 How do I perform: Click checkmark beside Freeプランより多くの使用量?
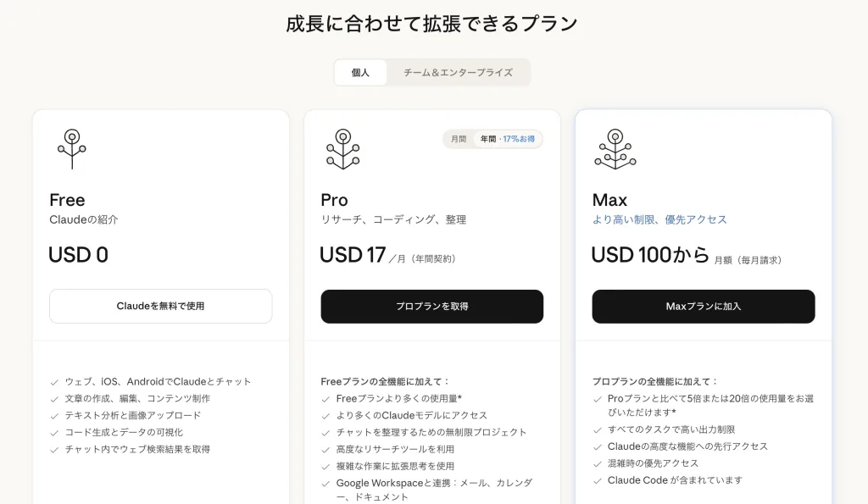tap(325, 399)
